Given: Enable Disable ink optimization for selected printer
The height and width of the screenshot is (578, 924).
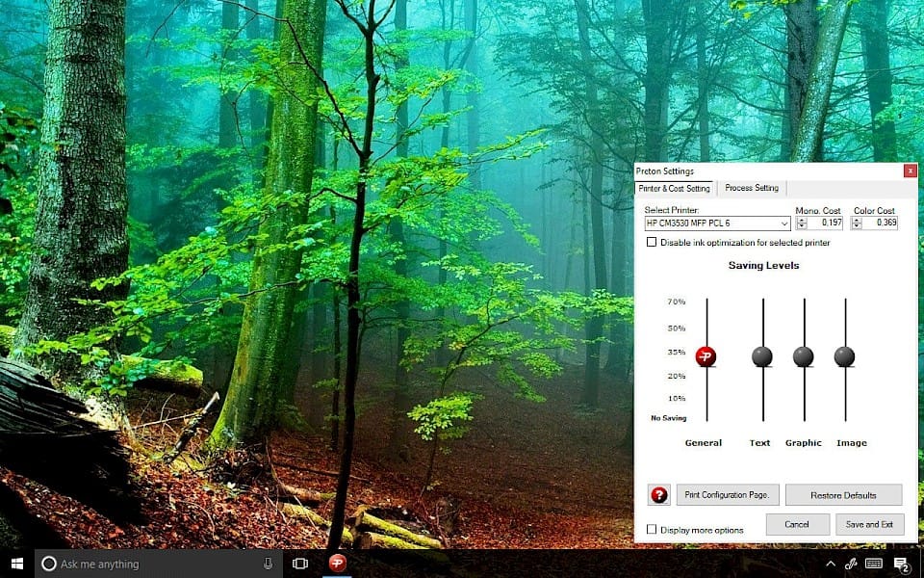Looking at the screenshot, I should [x=652, y=242].
